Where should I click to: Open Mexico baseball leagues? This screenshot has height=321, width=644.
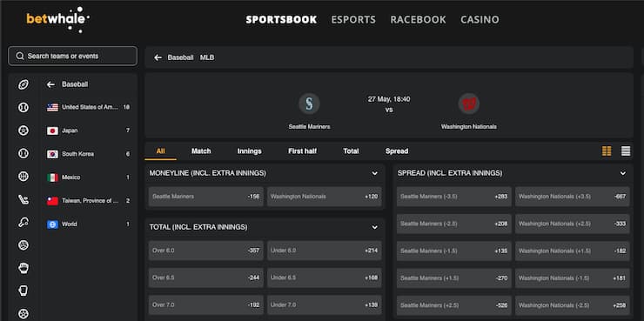[x=89, y=177]
